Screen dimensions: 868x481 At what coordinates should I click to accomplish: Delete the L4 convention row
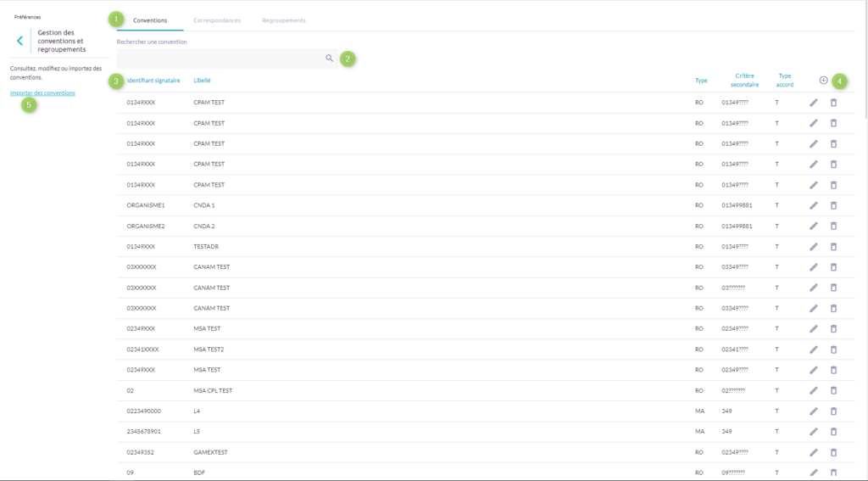(x=833, y=411)
